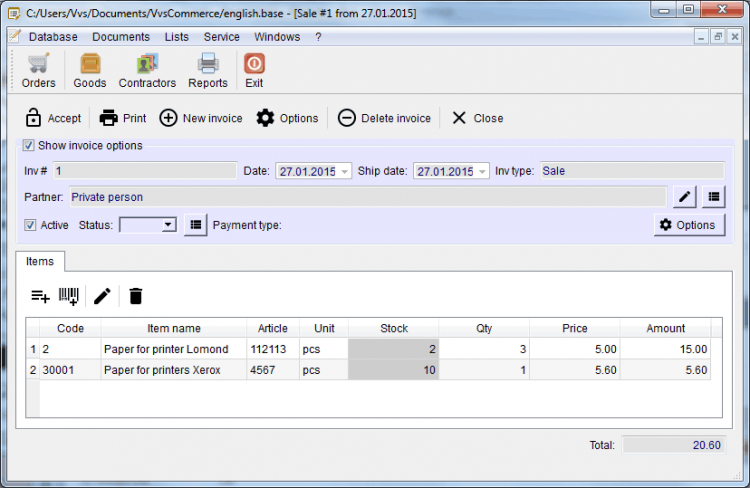
Task: Click the application icon in title bar
Action: click(x=14, y=13)
